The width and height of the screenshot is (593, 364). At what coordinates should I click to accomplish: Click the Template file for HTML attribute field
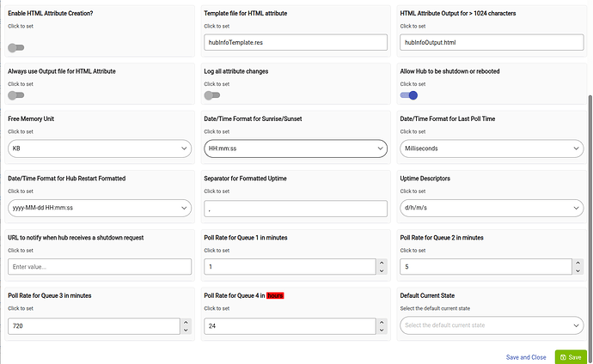coord(295,42)
